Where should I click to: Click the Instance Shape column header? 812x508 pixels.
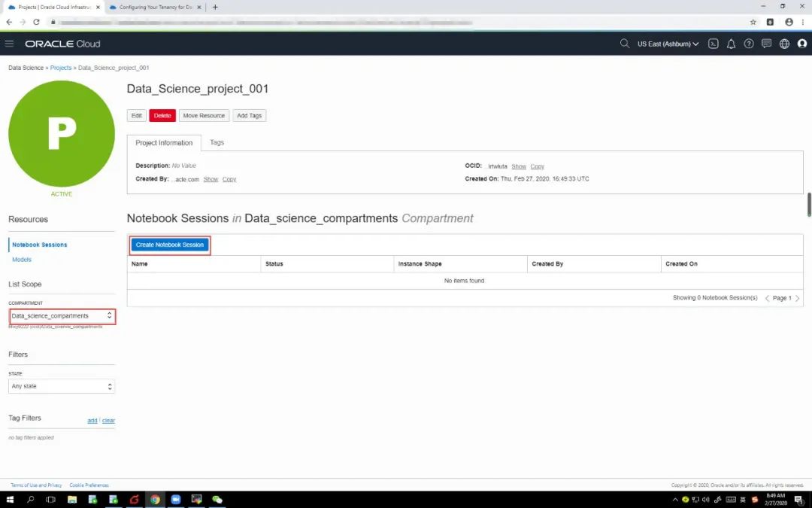[460, 264]
